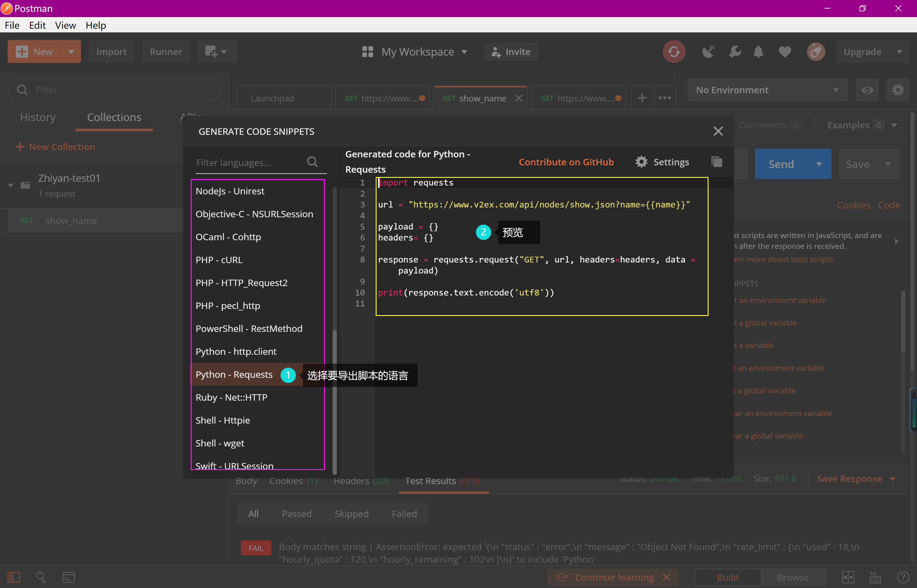Open the satellite capture requests icon
Image resolution: width=917 pixels, height=588 pixels.
point(708,52)
